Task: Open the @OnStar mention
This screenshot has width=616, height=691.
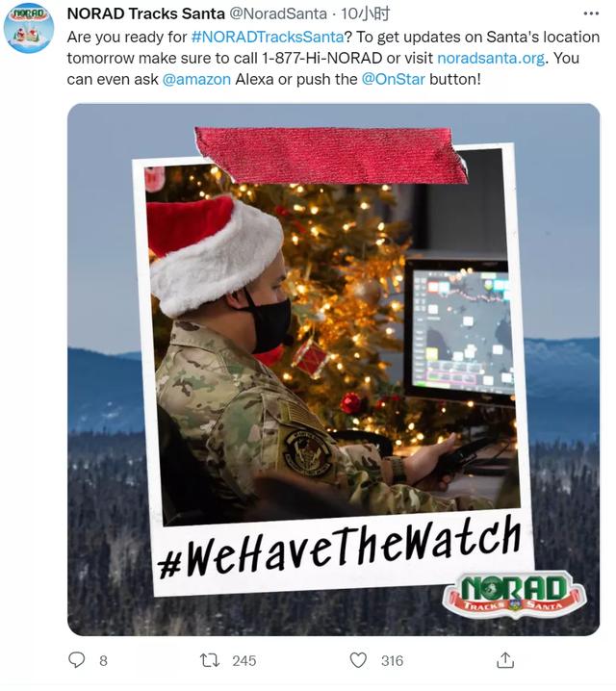Action: (x=394, y=79)
